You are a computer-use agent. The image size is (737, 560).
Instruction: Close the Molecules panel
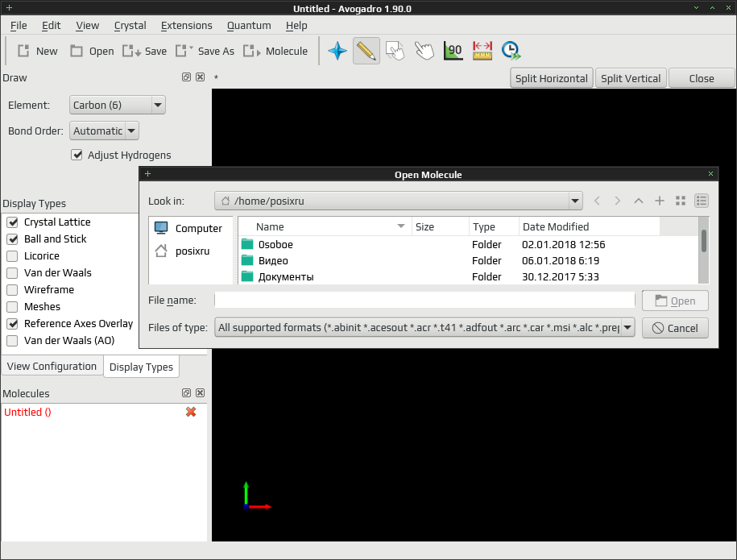pyautogui.click(x=201, y=393)
